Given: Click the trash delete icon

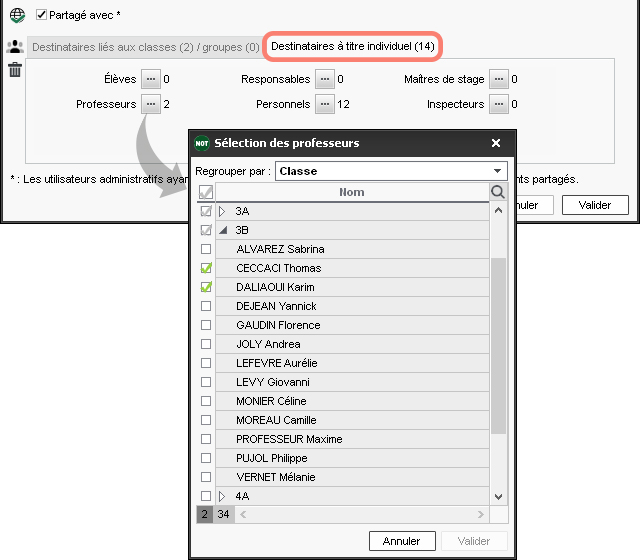Looking at the screenshot, I should [x=15, y=69].
